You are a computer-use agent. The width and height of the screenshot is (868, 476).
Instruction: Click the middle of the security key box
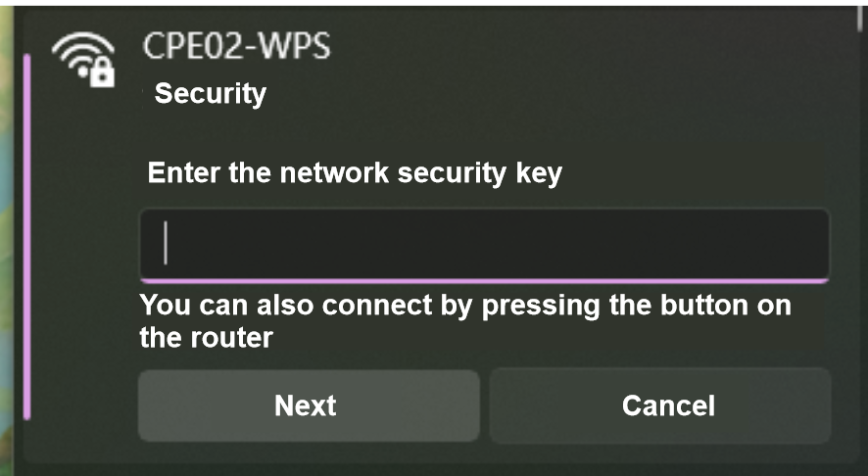[483, 244]
